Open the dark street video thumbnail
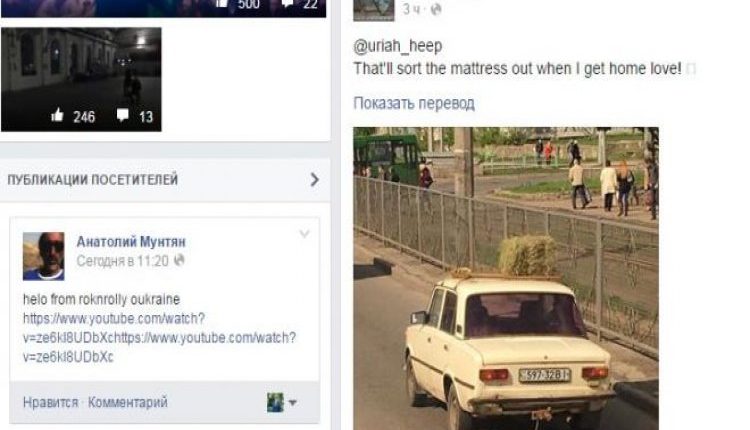The image size is (750, 430). click(81, 79)
